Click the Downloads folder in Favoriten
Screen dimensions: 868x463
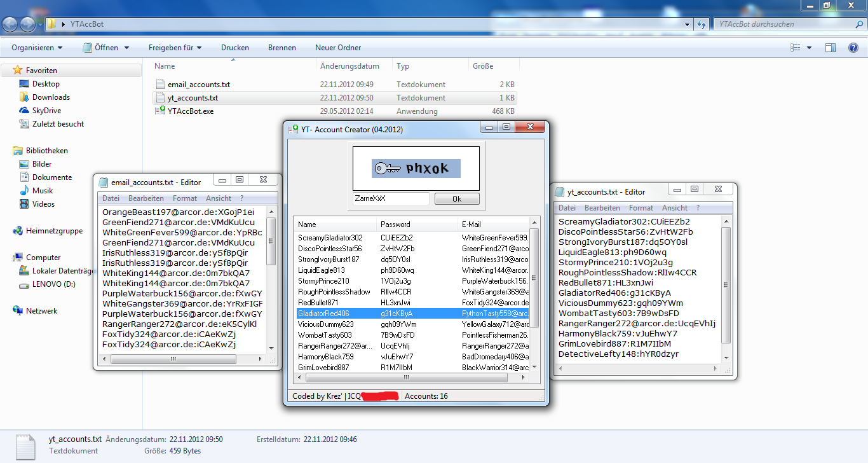pos(51,97)
